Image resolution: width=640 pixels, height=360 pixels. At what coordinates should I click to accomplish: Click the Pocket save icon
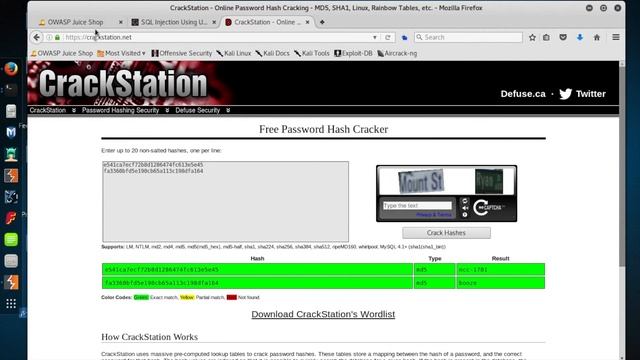563,37
